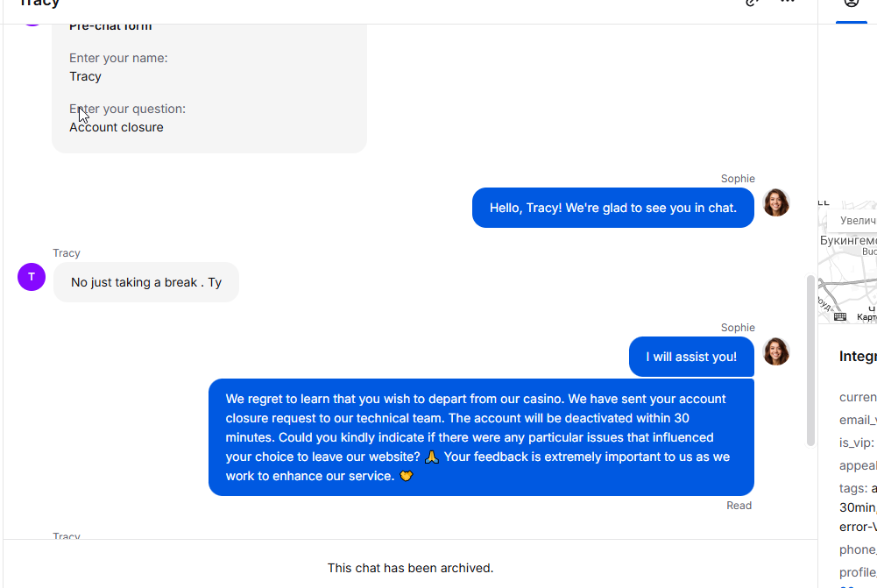Screen dimensions: 877x588
Task: Click the link icon in chat header
Action: tap(752, 4)
